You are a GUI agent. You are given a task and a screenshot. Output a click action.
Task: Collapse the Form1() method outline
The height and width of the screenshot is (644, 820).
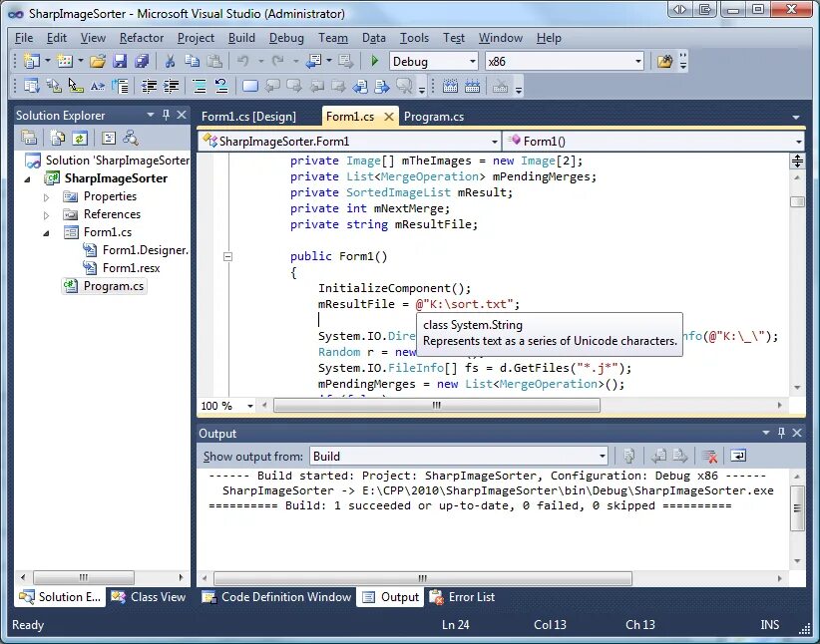[227, 256]
